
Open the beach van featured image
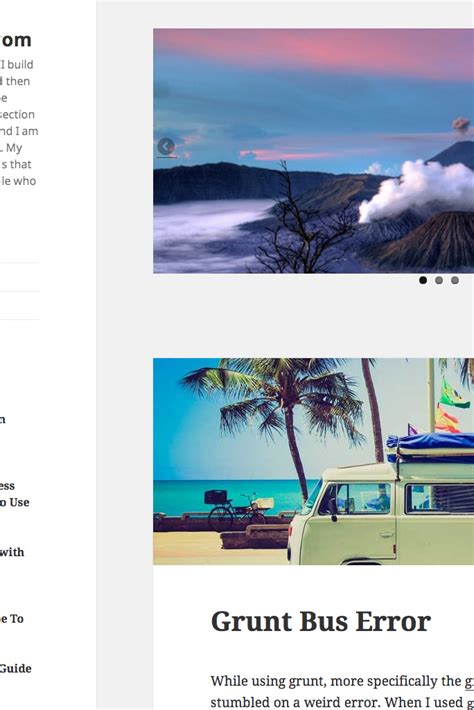pyautogui.click(x=313, y=461)
